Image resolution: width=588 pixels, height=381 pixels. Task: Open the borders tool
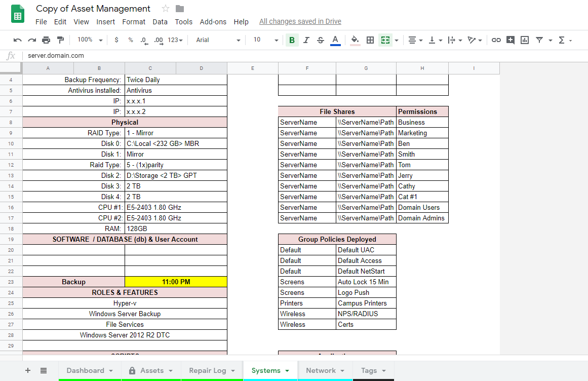coord(370,40)
